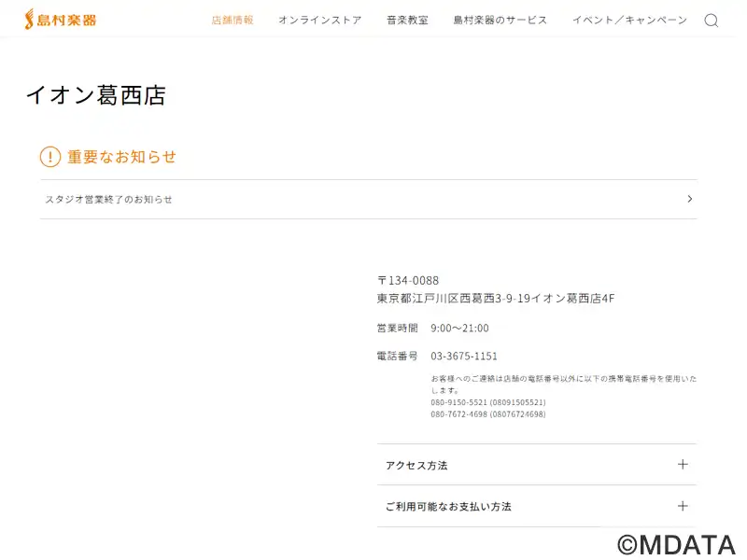Click the 電話番号 label

[x=398, y=357]
